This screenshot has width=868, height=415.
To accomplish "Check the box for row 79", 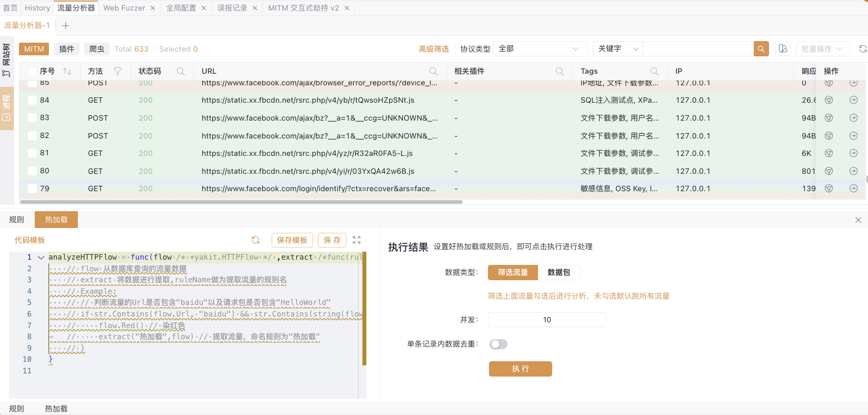I will (x=33, y=189).
